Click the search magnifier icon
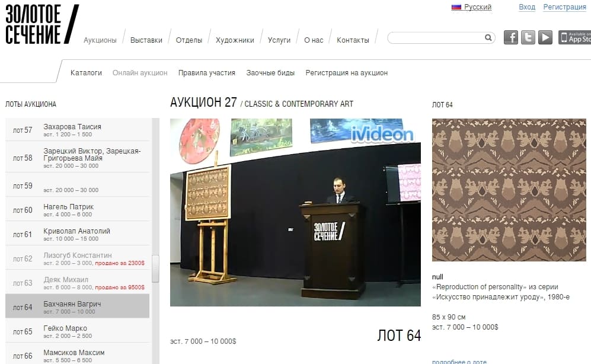The image size is (591, 364). point(488,38)
